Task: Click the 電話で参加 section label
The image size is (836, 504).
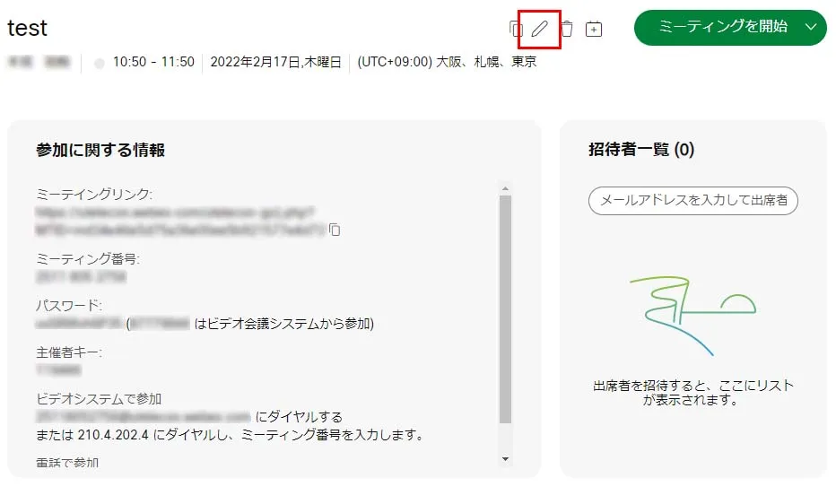Action: coord(67,463)
